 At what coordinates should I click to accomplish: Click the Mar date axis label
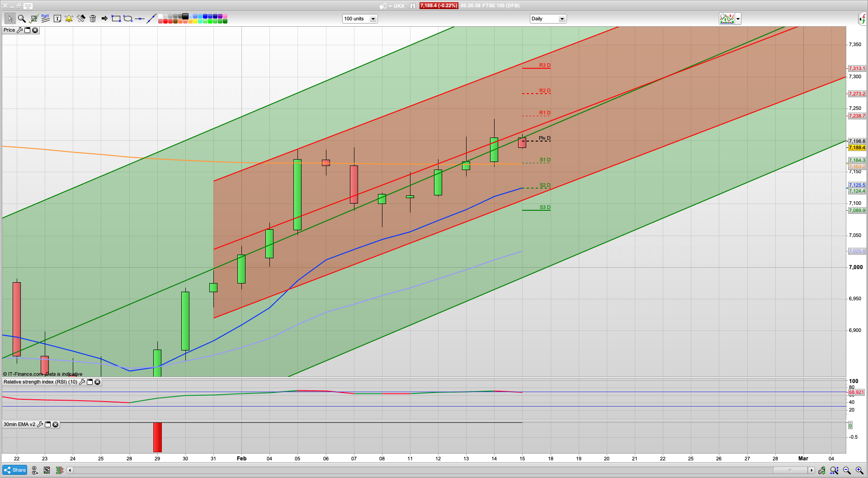pyautogui.click(x=803, y=458)
